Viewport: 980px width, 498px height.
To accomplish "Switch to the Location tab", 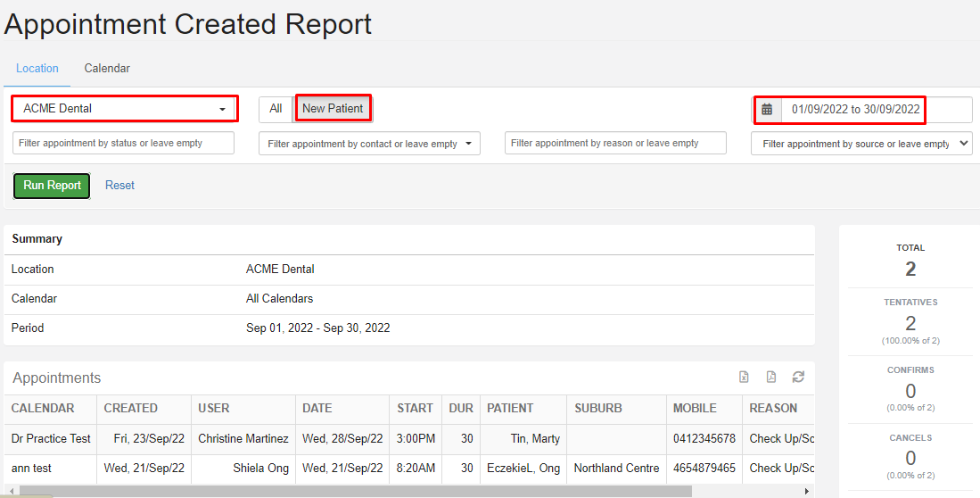I will (x=37, y=68).
